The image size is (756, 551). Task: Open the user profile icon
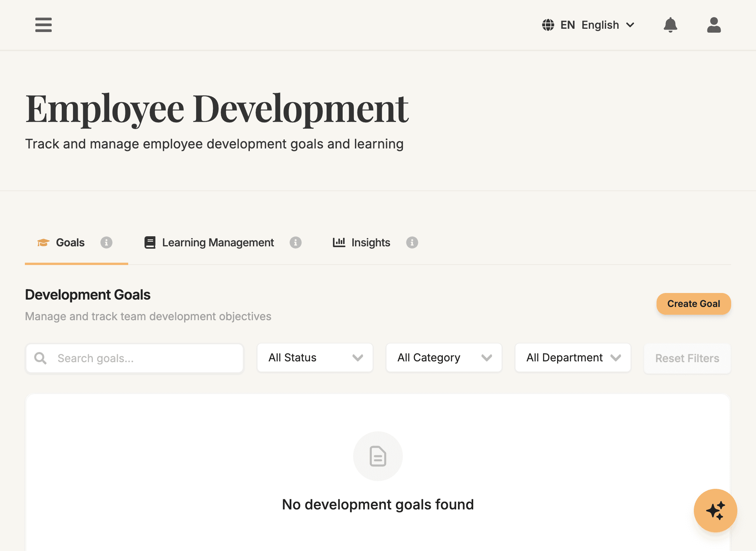pyautogui.click(x=713, y=25)
